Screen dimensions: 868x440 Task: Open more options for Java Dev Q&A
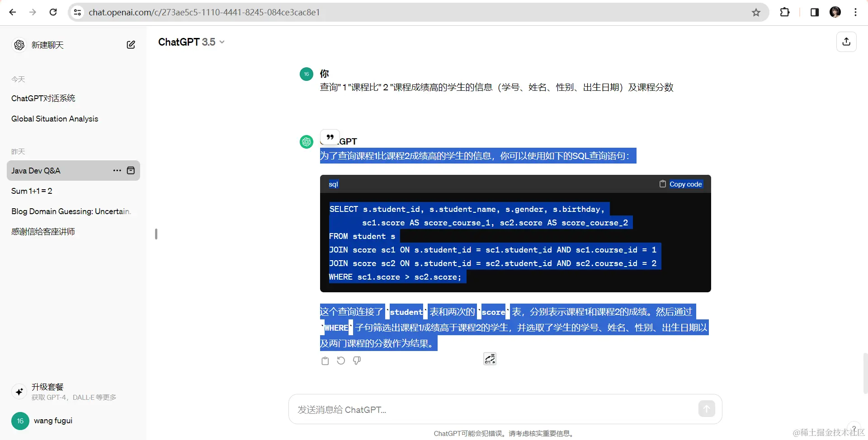(117, 170)
